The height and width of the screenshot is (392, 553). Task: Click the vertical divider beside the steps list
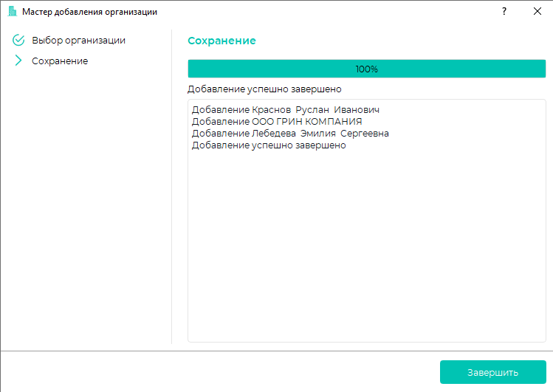coord(172,185)
